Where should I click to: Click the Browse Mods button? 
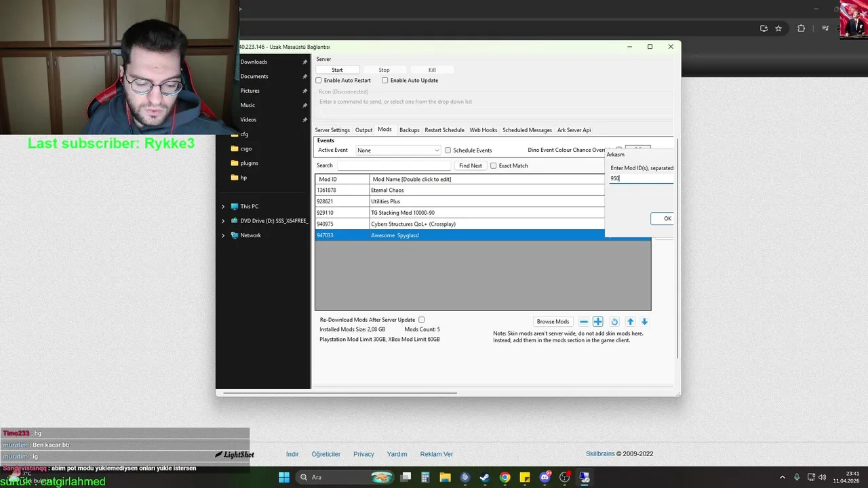coord(553,322)
